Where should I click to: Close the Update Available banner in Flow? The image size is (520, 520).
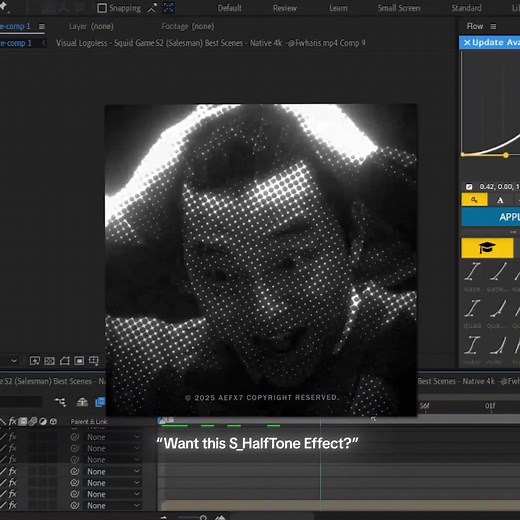tap(467, 43)
